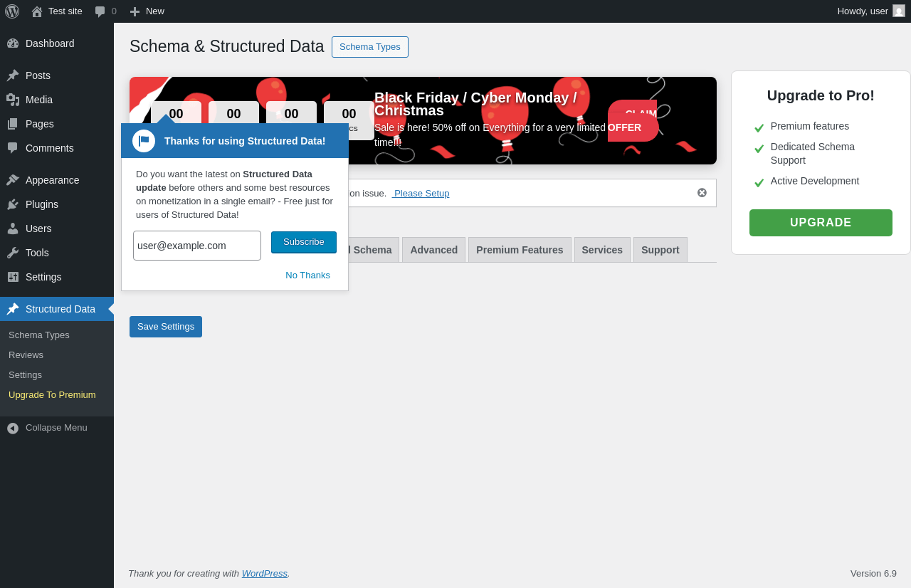Switch to the Advanced tab
Viewport: 911px width, 588px height.
433,250
